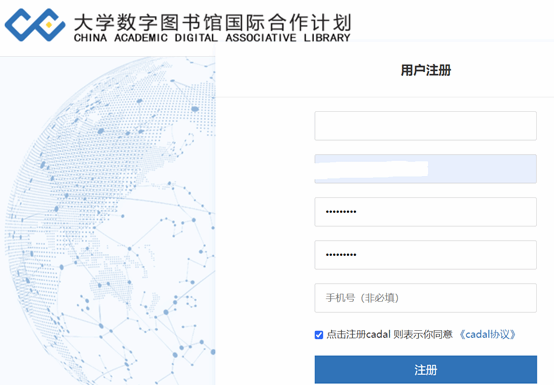Click the word CHINA in the header

[x=90, y=37]
